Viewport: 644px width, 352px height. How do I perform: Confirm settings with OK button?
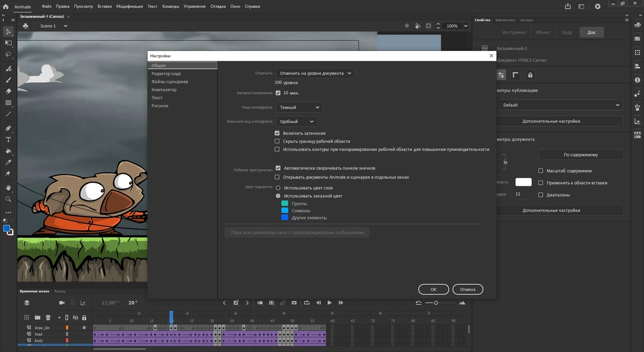click(x=434, y=289)
